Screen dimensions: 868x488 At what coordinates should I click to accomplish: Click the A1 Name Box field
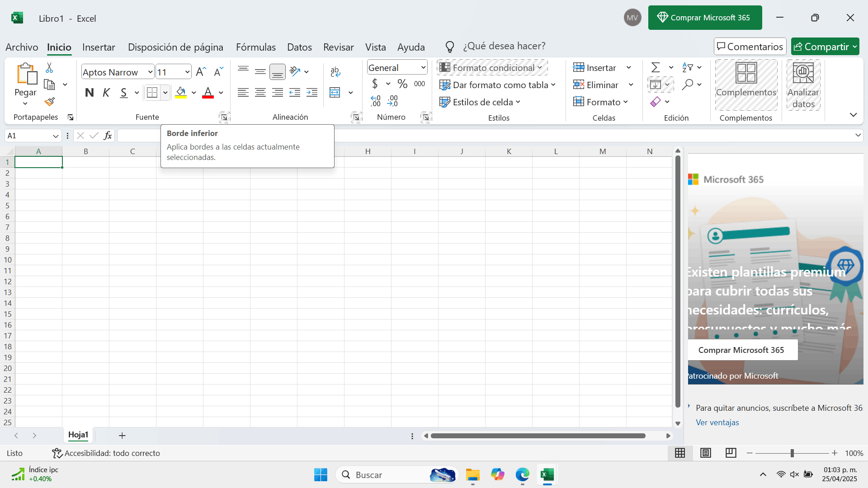(27, 136)
